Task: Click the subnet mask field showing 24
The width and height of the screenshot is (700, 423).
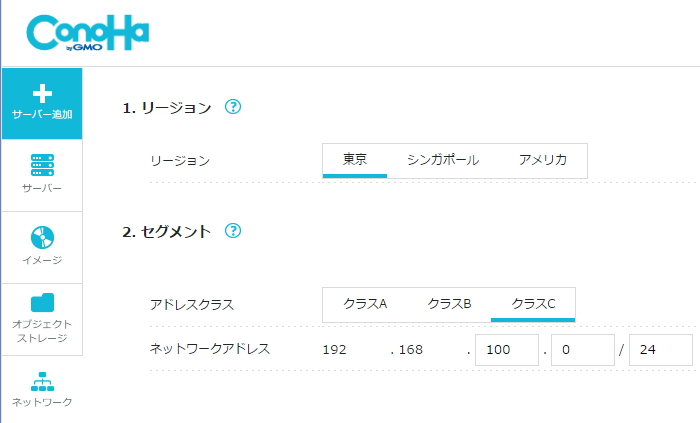Action: point(660,350)
